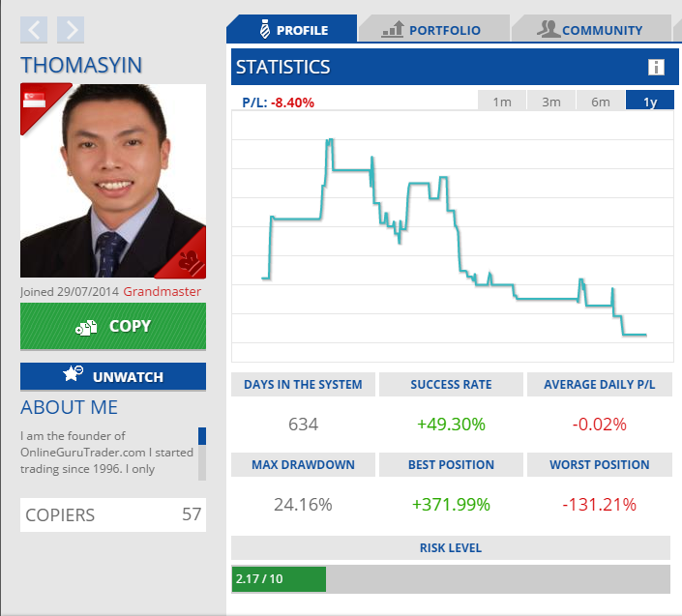Select the 1m chart period
The image size is (682, 616).
click(x=502, y=102)
